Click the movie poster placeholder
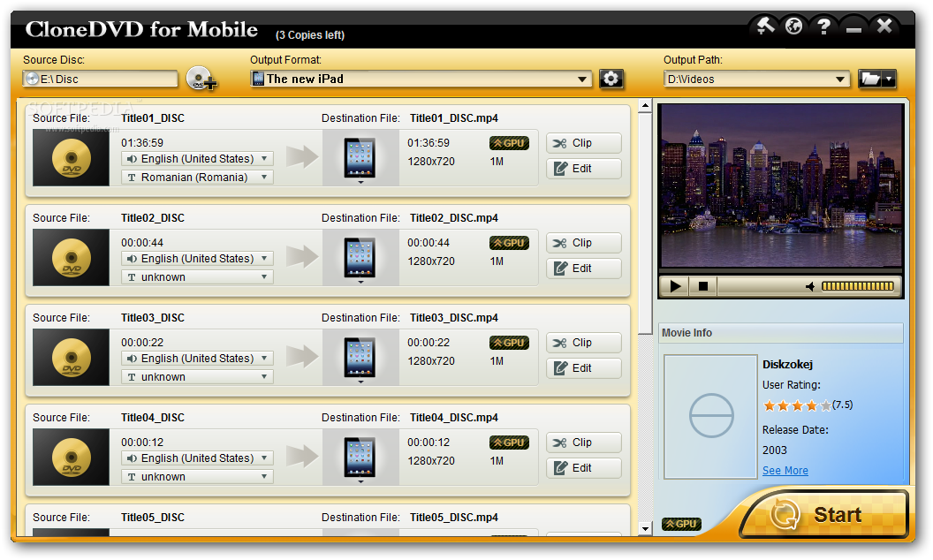Image resolution: width=933 pixels, height=560 pixels. coord(710,417)
